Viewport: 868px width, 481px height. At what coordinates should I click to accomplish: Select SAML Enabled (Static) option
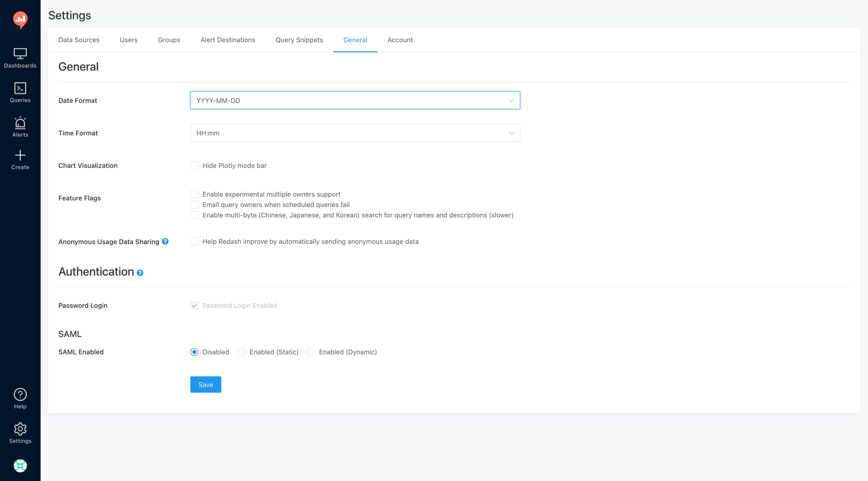(x=241, y=352)
